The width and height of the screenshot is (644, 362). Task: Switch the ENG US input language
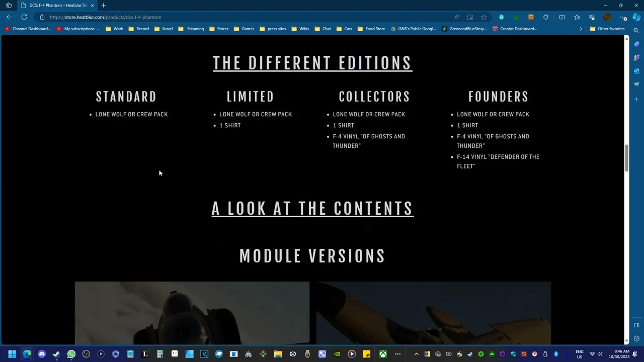click(x=580, y=354)
